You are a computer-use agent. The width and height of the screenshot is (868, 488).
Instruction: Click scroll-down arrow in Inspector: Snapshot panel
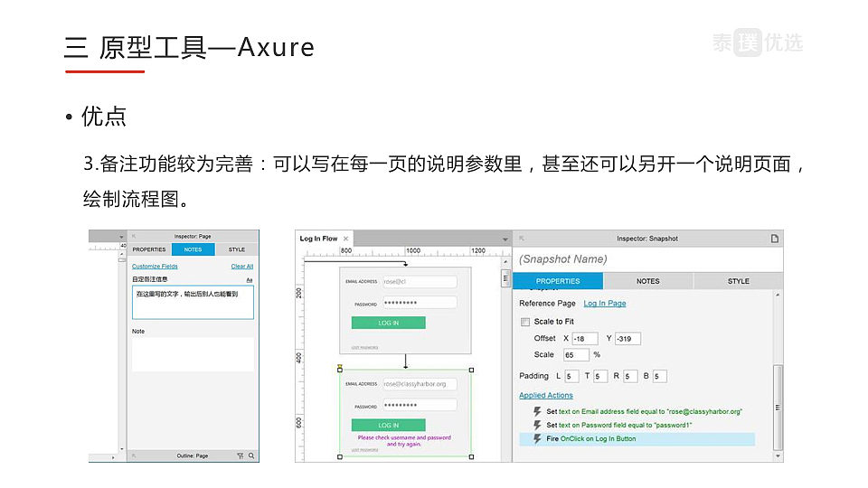point(778,456)
